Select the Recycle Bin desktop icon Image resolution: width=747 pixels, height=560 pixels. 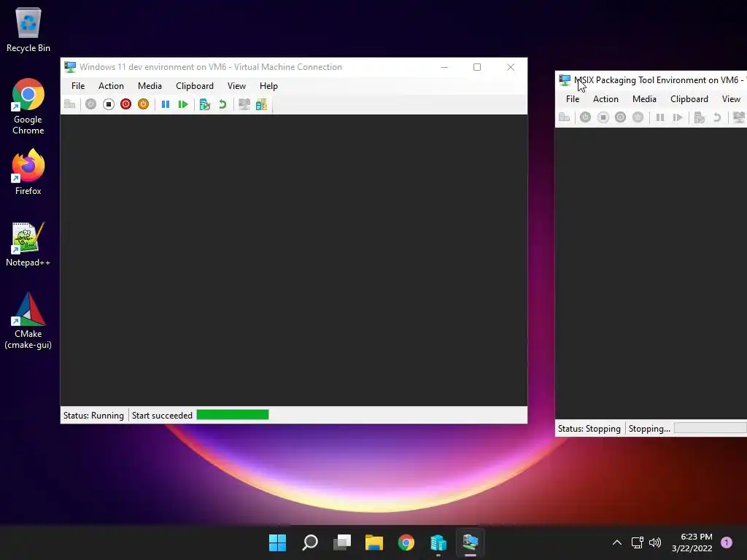tap(28, 29)
